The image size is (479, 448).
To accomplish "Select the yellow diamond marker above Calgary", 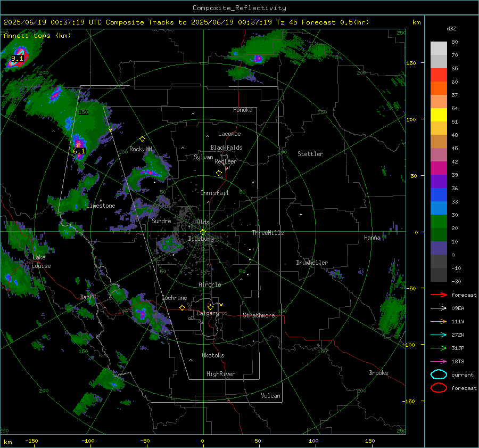I will click(210, 307).
